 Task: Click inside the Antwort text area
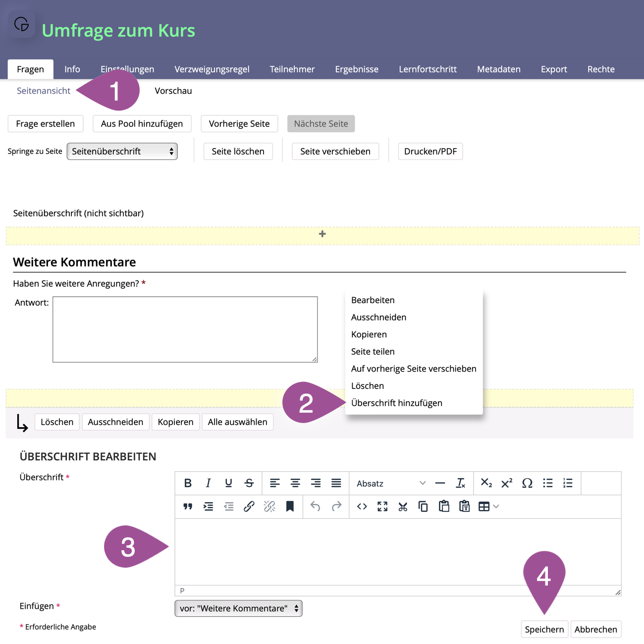[x=185, y=329]
